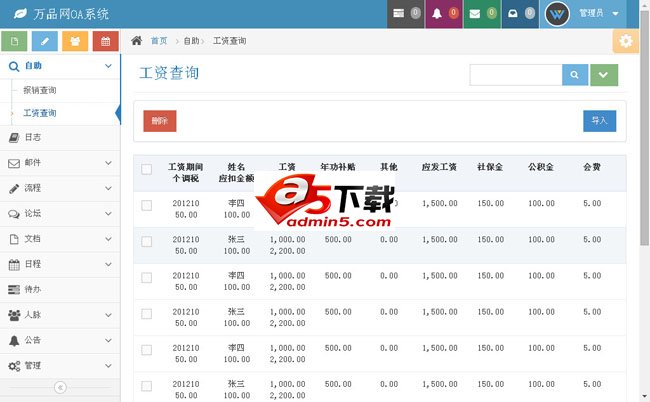This screenshot has width=650, height=402.
Task: Check the fourth row 张三 checkbox
Action: pyautogui.click(x=146, y=314)
